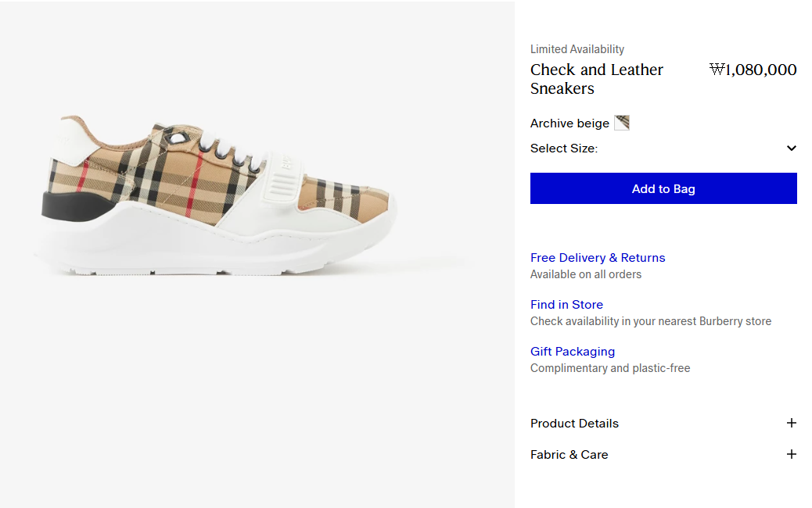Open the Gift Packaging link

pos(573,352)
